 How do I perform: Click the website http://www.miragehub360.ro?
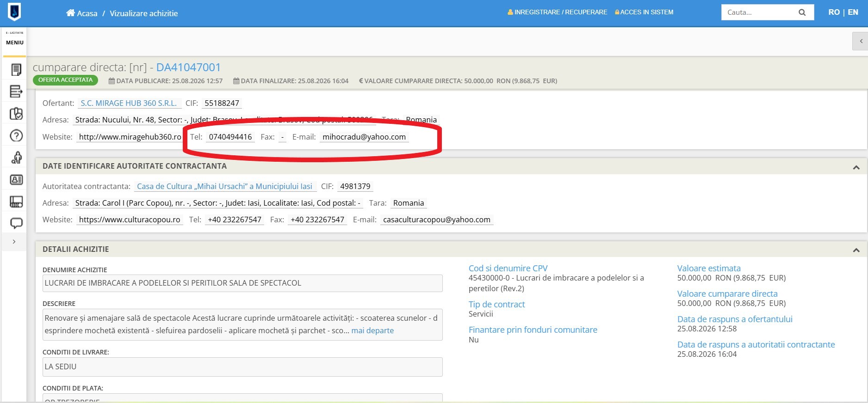click(x=130, y=137)
